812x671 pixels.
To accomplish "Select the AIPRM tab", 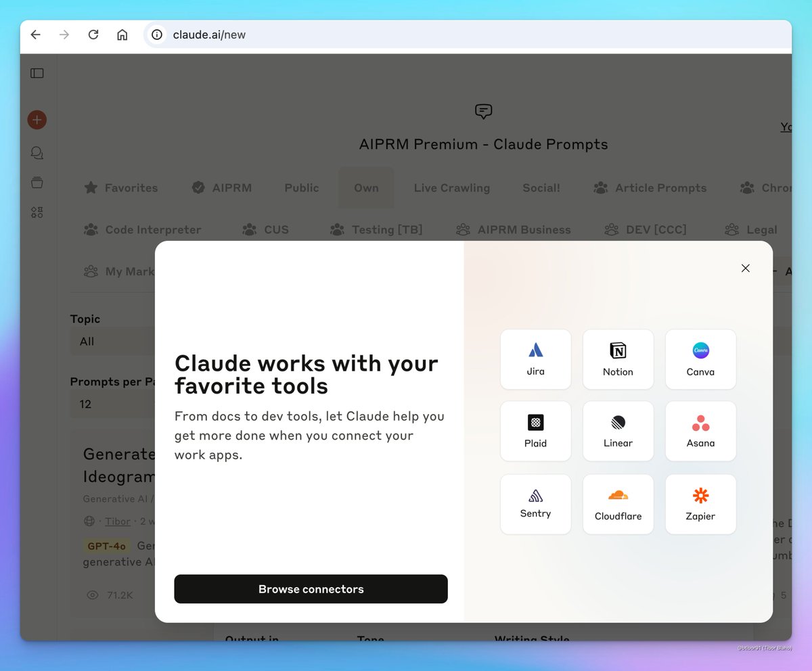I will click(x=221, y=188).
